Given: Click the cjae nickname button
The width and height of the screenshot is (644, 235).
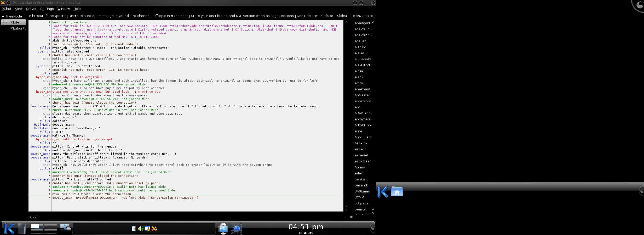Looking at the screenshot, I should coord(33,217).
